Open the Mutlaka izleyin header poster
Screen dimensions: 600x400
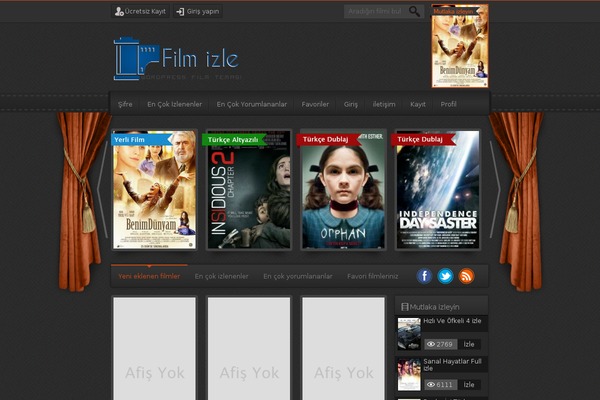(460, 46)
